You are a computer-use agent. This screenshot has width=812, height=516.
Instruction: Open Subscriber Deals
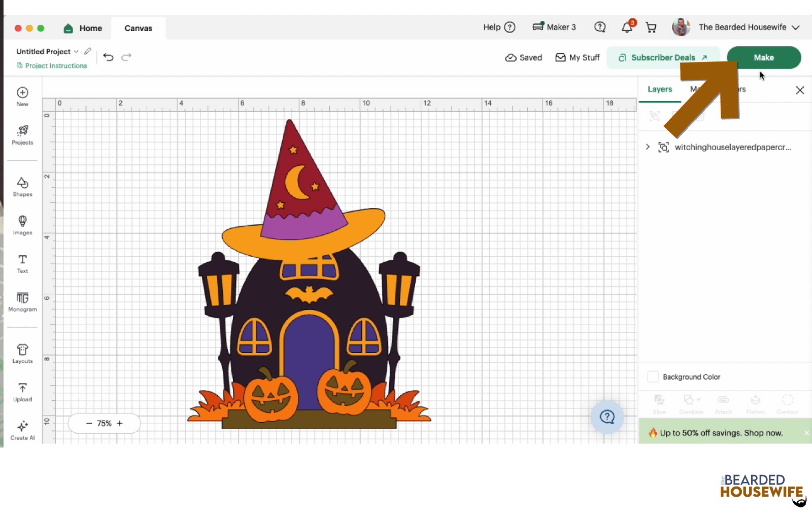[x=663, y=57]
